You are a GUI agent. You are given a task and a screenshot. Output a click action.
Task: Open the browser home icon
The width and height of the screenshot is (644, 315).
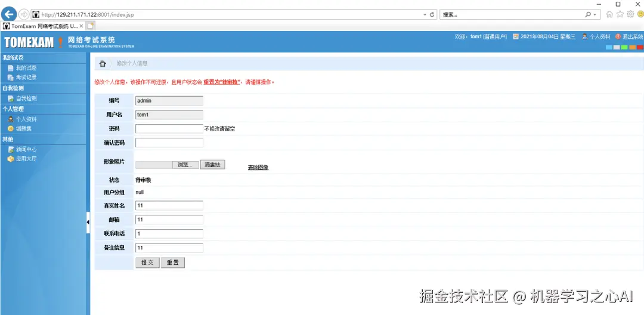coord(609,14)
